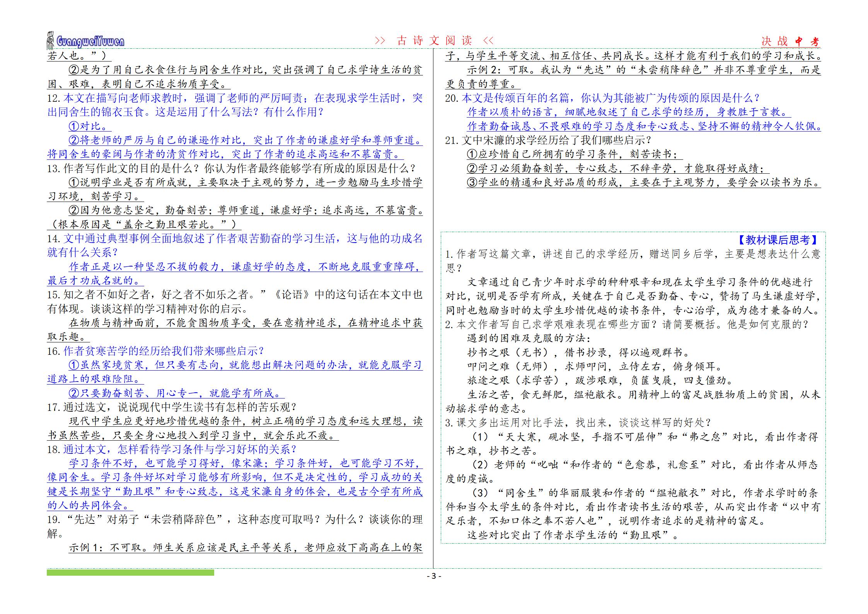The width and height of the screenshot is (868, 614).
Task: Click the header title 古诗文阅读
Action: [x=434, y=41]
